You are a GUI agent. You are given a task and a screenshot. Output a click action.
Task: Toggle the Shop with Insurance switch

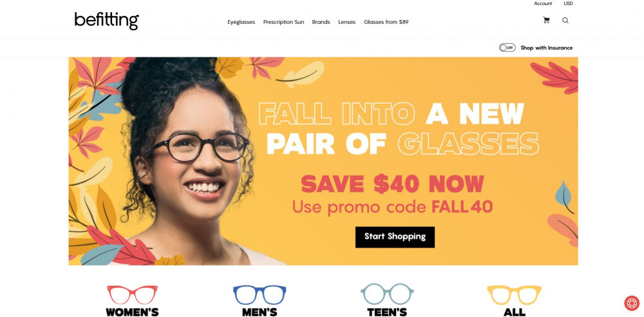click(x=507, y=48)
